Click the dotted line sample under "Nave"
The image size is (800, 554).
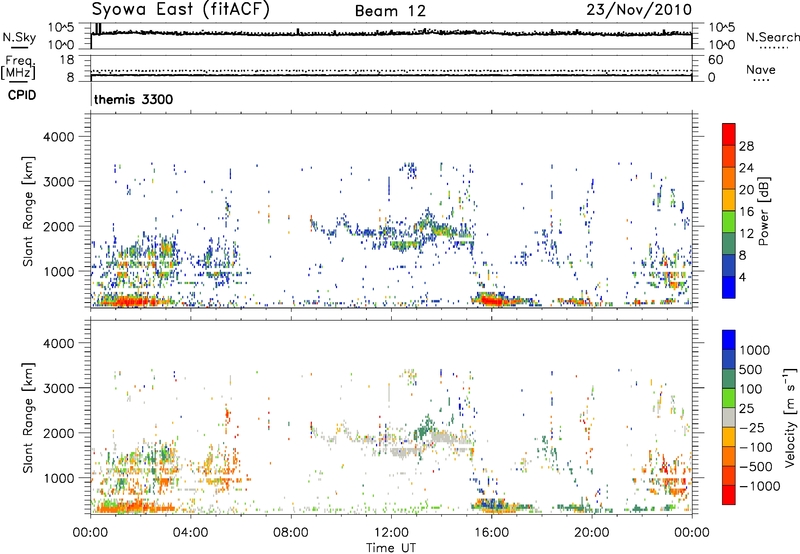click(x=761, y=80)
